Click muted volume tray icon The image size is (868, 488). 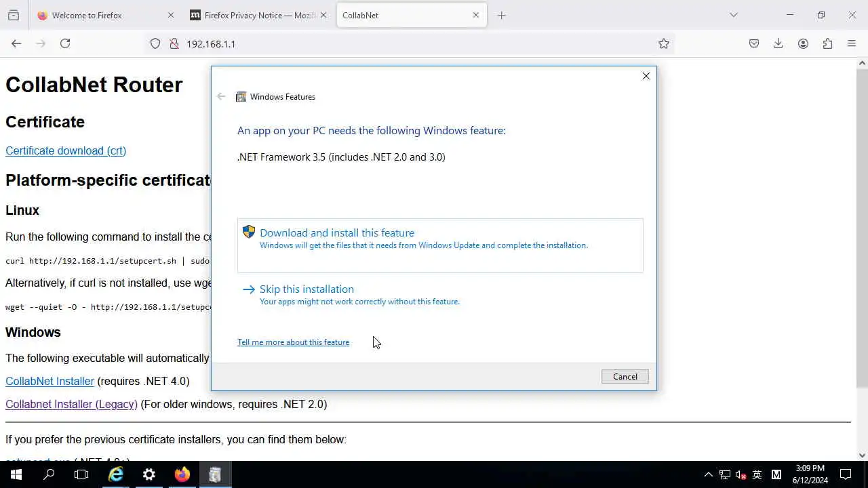[x=741, y=474]
